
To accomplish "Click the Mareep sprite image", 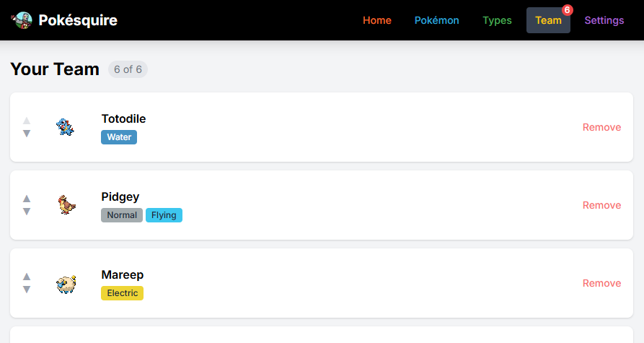I will [66, 283].
